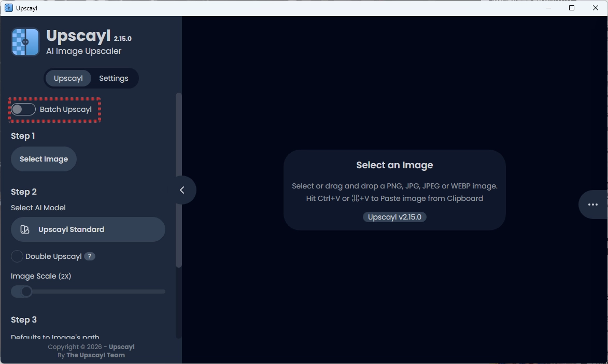Click The Upscayl Team credit text
Viewport: 608px width, 364px height.
click(x=96, y=355)
